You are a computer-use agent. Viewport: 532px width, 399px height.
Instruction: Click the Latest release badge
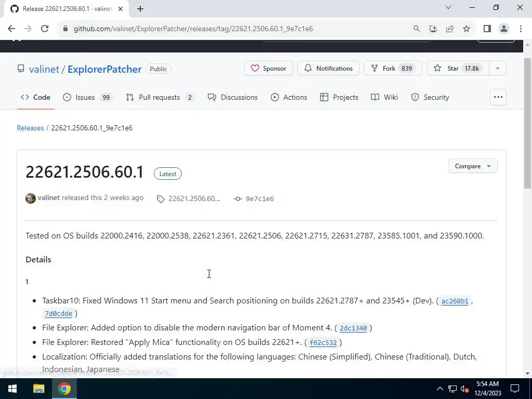click(x=168, y=174)
